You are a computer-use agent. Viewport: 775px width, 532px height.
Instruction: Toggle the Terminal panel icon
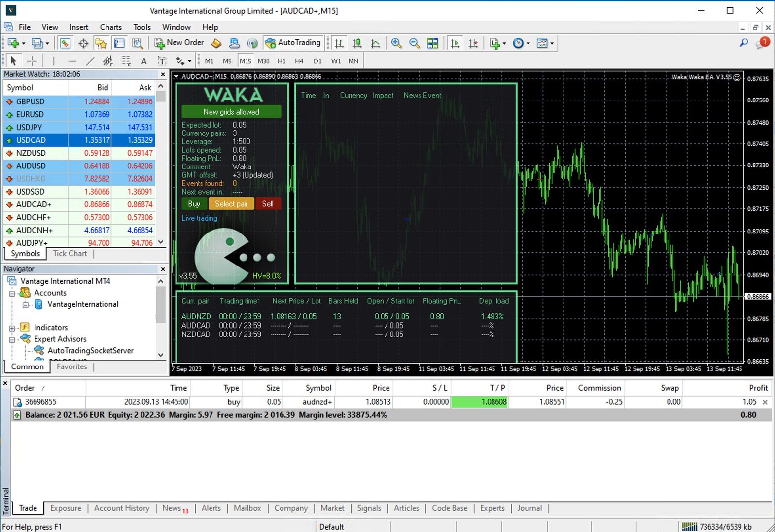tap(119, 43)
